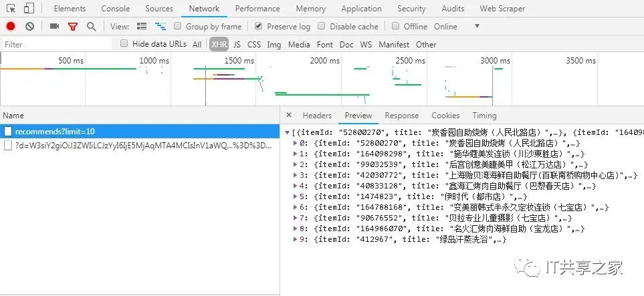This screenshot has width=644, height=296.
Task: Clear the network log
Action: (x=29, y=27)
